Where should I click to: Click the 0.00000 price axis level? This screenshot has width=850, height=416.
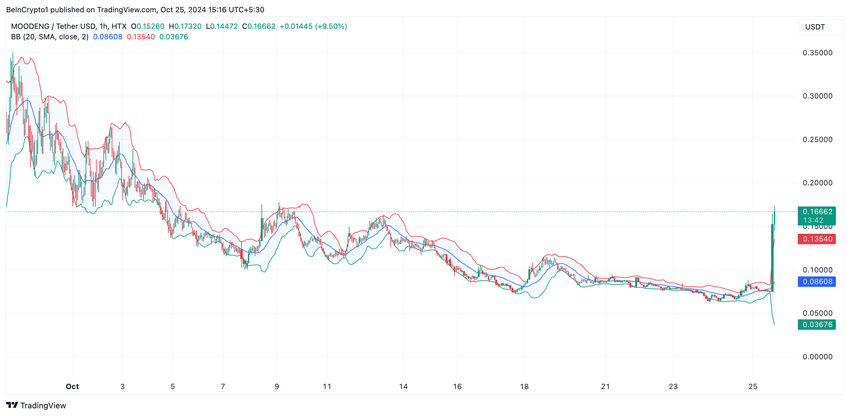[x=817, y=357]
